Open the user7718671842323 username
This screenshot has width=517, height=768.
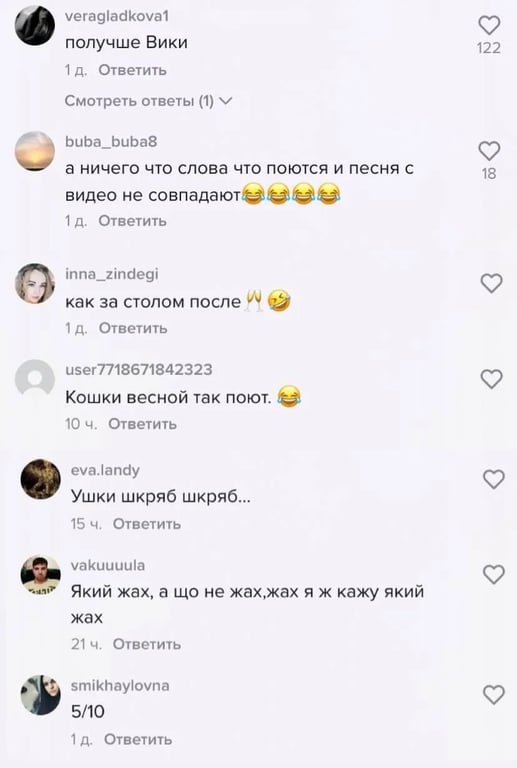point(139,369)
